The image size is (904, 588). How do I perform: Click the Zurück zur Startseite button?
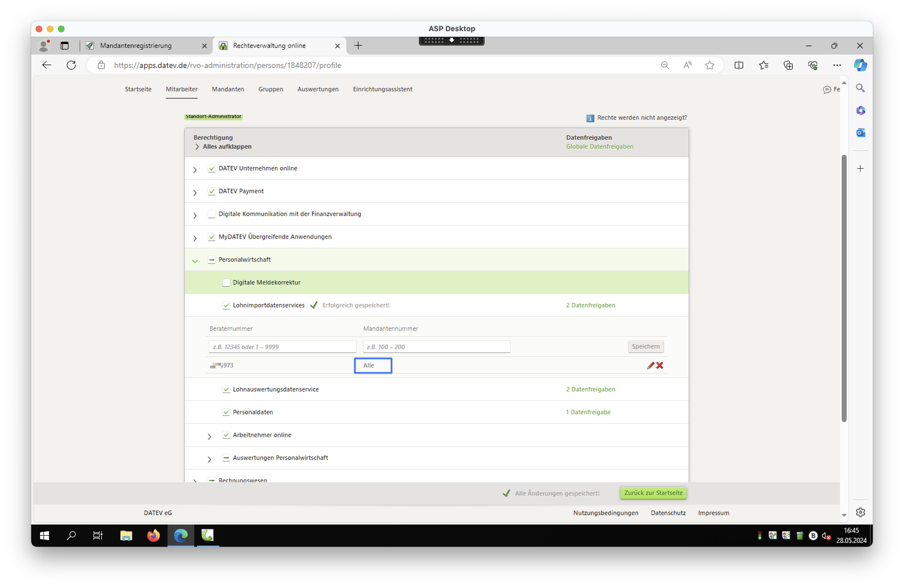(x=653, y=493)
